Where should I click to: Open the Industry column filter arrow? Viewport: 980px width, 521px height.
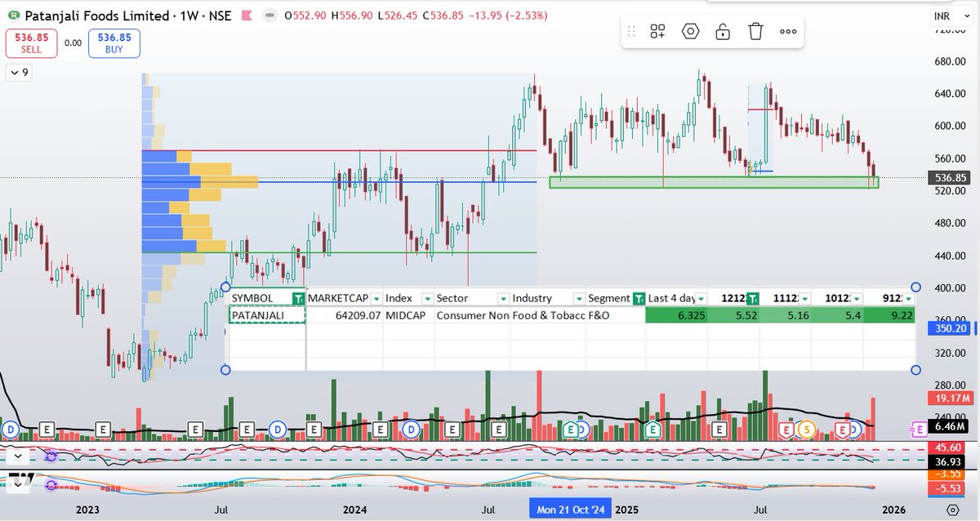[579, 298]
